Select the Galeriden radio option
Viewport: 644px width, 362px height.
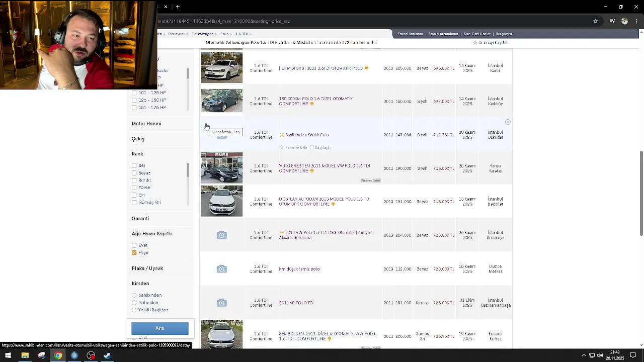pyautogui.click(x=134, y=303)
